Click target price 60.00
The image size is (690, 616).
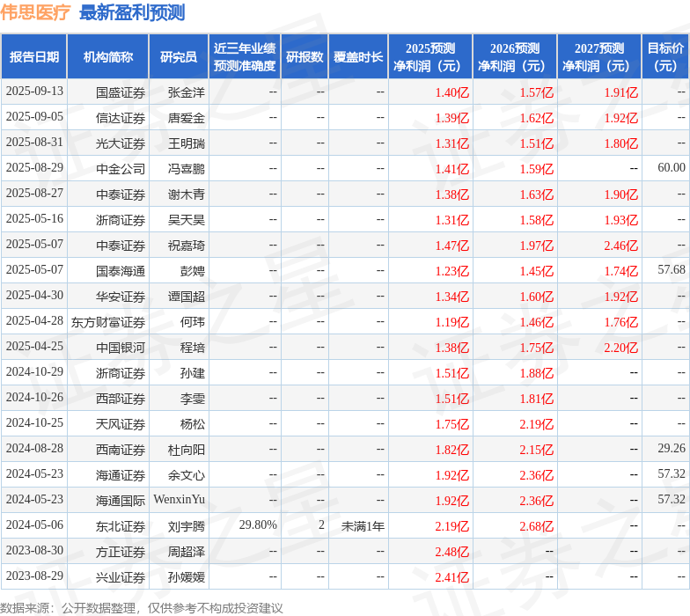[x=672, y=167]
